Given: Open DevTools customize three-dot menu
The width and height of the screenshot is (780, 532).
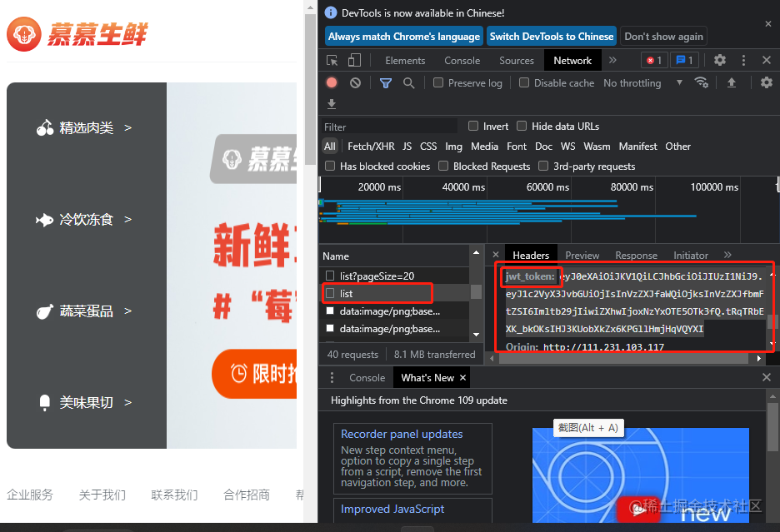Looking at the screenshot, I should tap(743, 60).
